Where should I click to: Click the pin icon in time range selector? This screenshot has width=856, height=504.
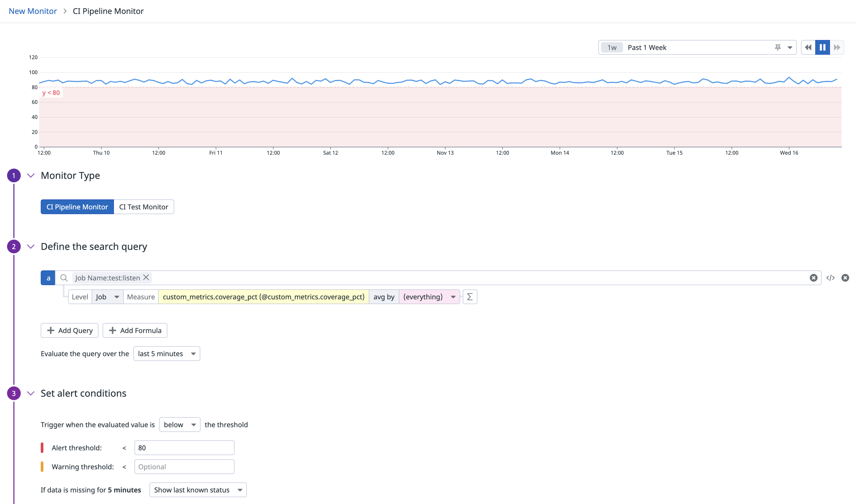coord(778,48)
